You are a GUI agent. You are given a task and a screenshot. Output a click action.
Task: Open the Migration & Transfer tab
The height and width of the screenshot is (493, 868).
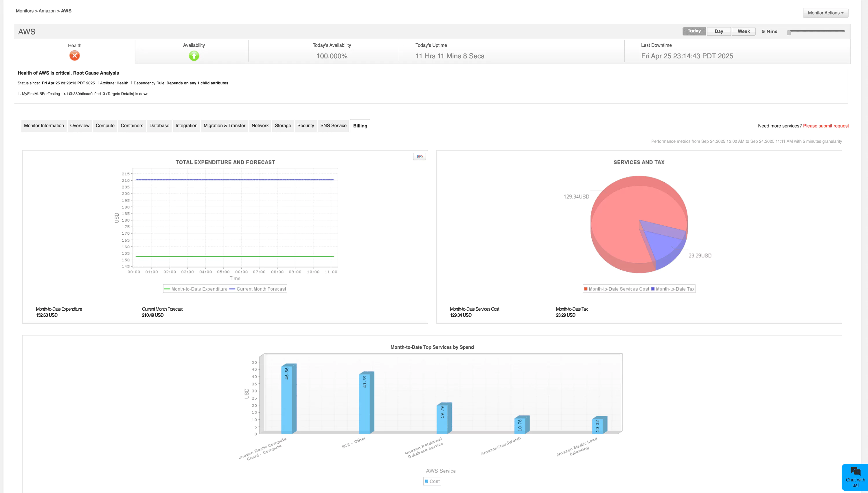point(224,126)
